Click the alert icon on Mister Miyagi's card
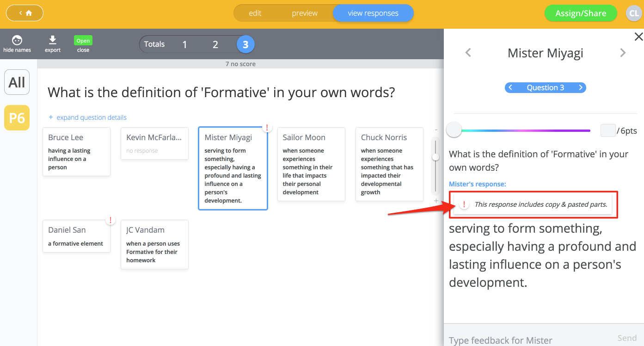Screen dimensions: 644x346 (267, 126)
